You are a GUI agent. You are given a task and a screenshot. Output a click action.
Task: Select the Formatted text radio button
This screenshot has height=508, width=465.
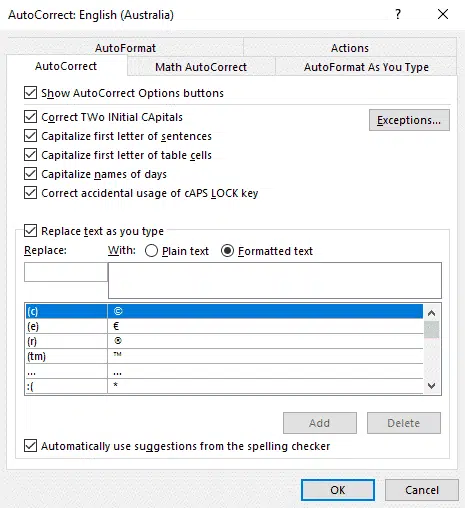[227, 251]
